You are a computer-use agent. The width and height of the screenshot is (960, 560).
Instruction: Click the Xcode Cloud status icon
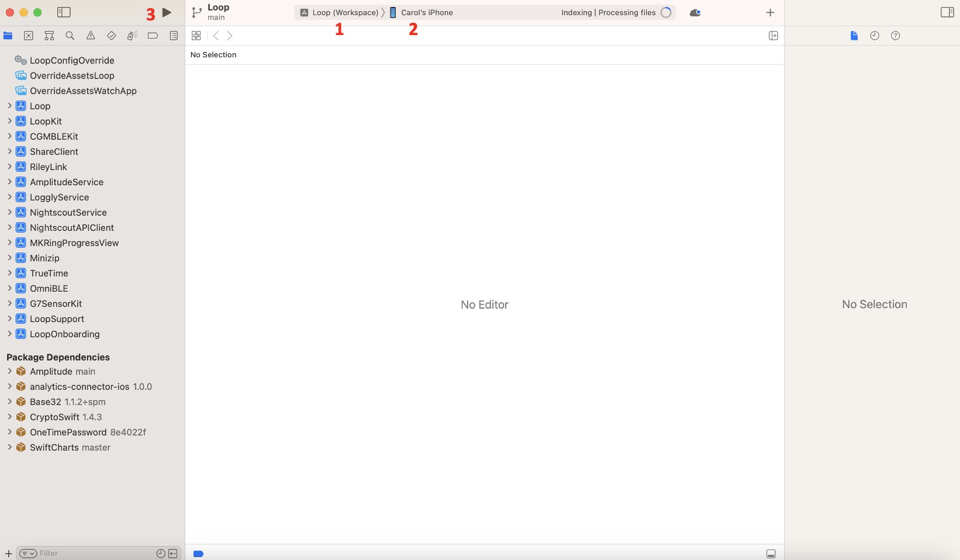(695, 12)
